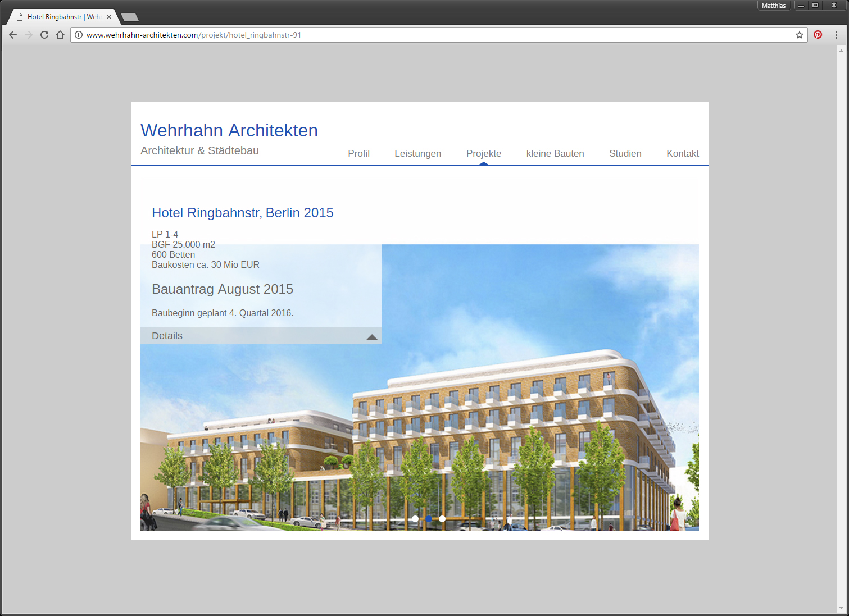The width and height of the screenshot is (849, 616).
Task: Go to Projekte section
Action: [483, 153]
